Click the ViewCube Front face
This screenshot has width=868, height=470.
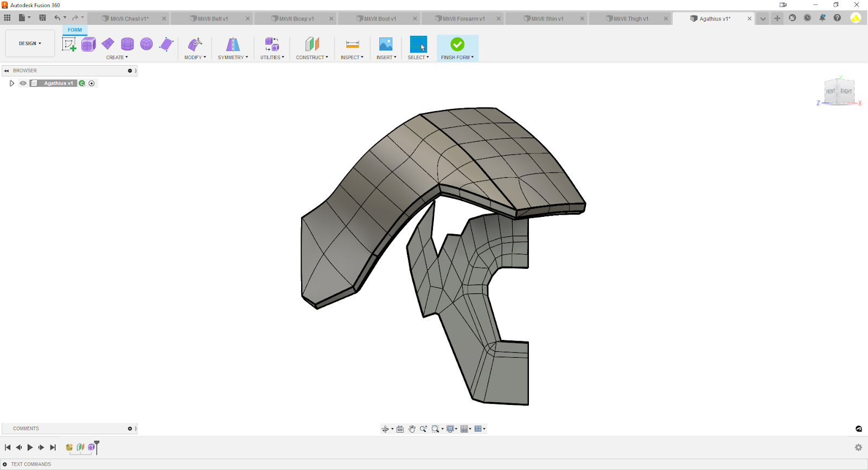tap(831, 92)
